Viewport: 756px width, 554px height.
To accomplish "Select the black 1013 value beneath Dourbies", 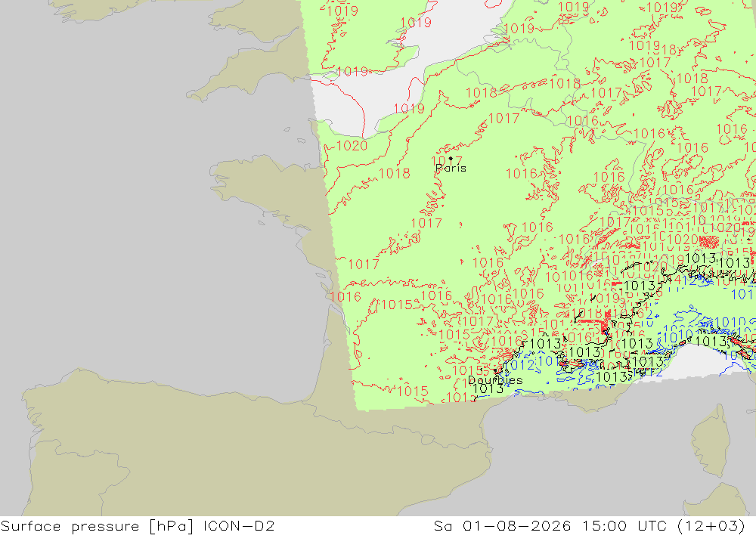I will [x=488, y=388].
